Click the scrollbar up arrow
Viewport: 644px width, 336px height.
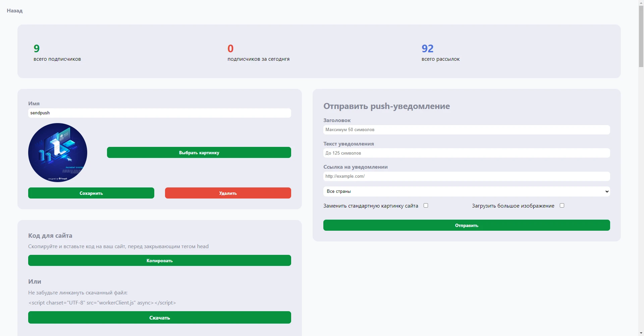click(641, 3)
